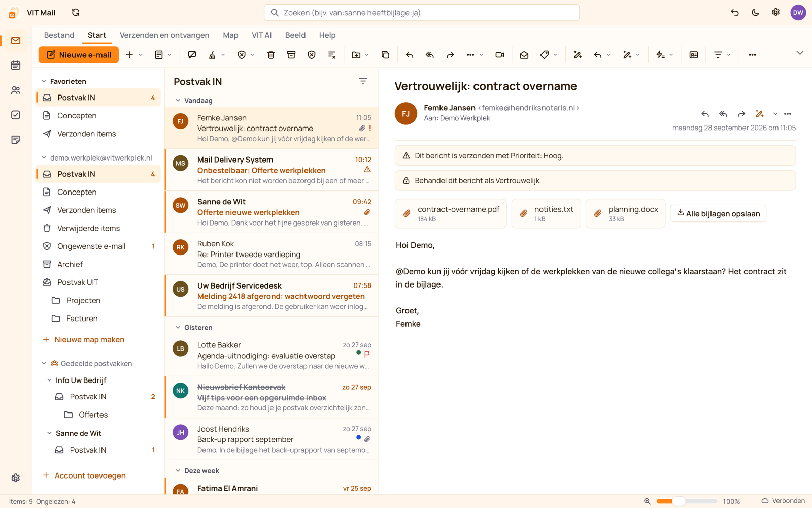
Task: Toggle red flag on Lotte Bakker message
Action: pyautogui.click(x=367, y=354)
